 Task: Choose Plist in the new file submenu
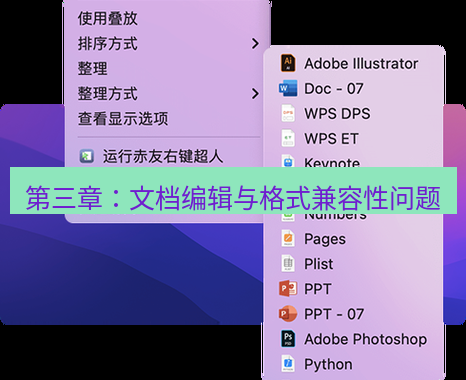(x=319, y=264)
